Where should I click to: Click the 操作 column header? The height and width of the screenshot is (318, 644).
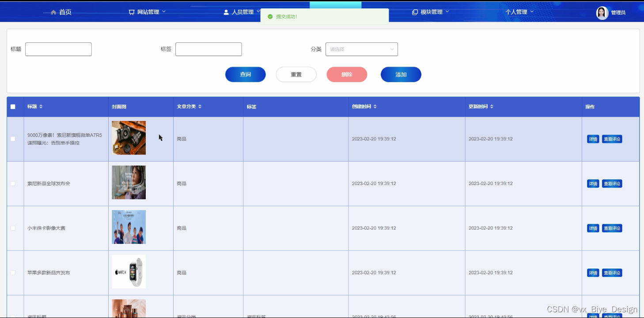pos(590,106)
